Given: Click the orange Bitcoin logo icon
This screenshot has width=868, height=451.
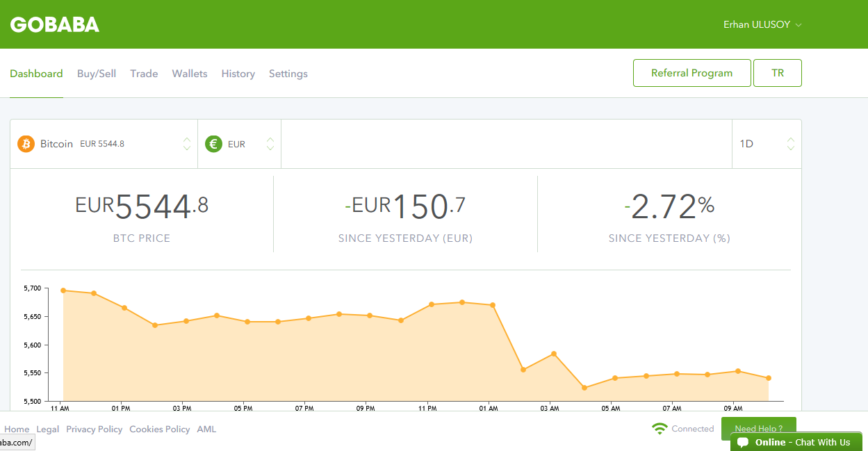Looking at the screenshot, I should tap(26, 144).
